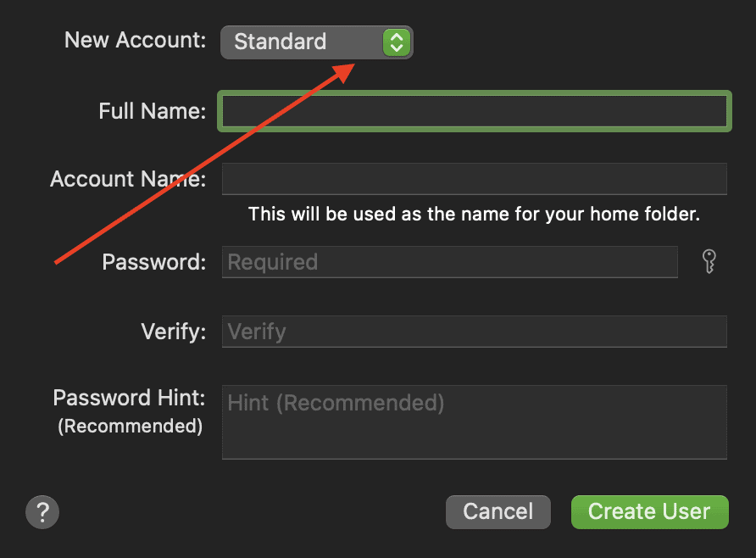Viewport: 756px width, 558px height.
Task: Click the "(Recommended)" label under Password Hint
Action: click(130, 426)
